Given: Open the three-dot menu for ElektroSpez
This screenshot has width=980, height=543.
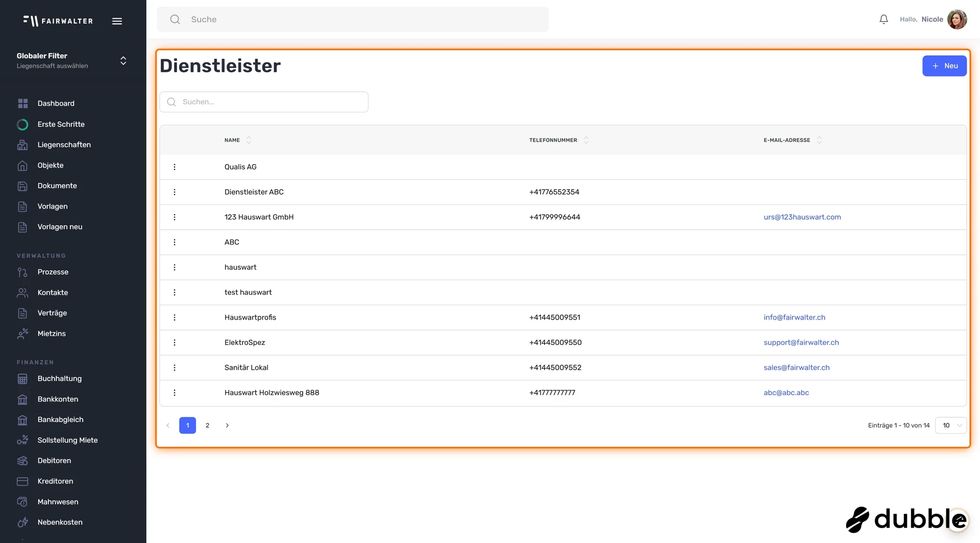Looking at the screenshot, I should (x=175, y=343).
